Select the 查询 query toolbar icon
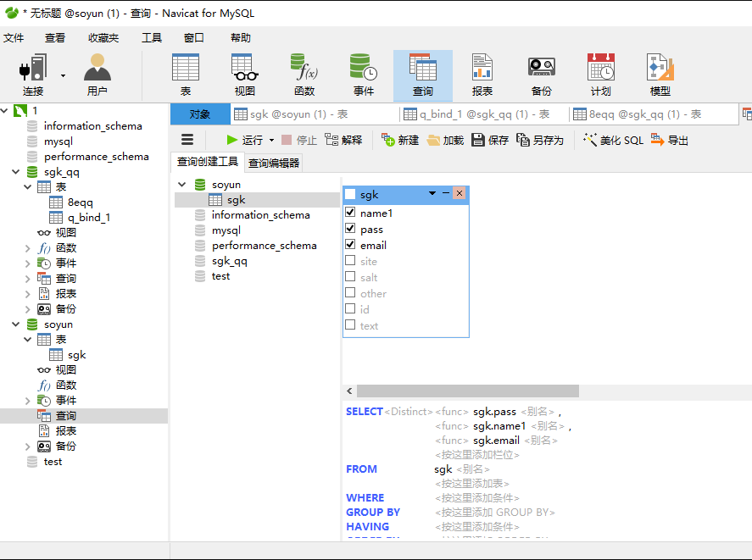 coord(422,75)
